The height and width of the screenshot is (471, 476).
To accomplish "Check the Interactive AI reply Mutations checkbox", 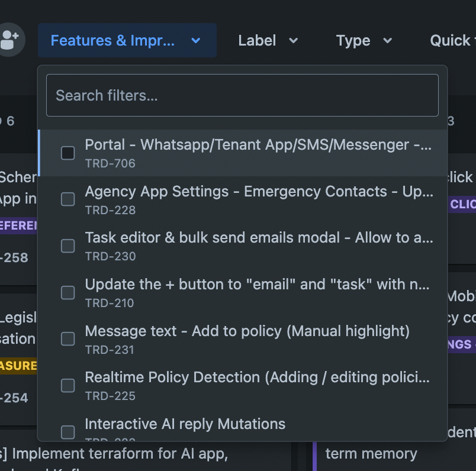I will 67,432.
